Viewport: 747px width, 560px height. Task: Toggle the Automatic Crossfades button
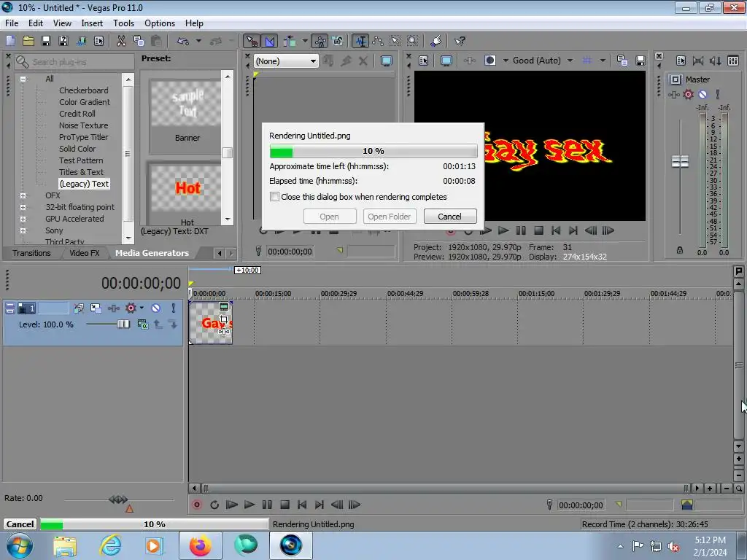270,42
